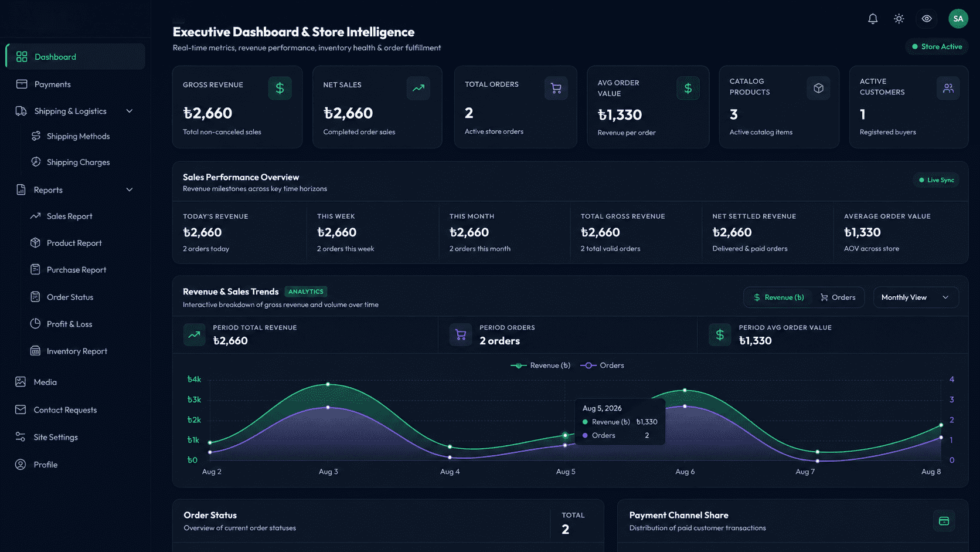Collapse the Reports section chevron
980x552 pixels.
tap(130, 189)
